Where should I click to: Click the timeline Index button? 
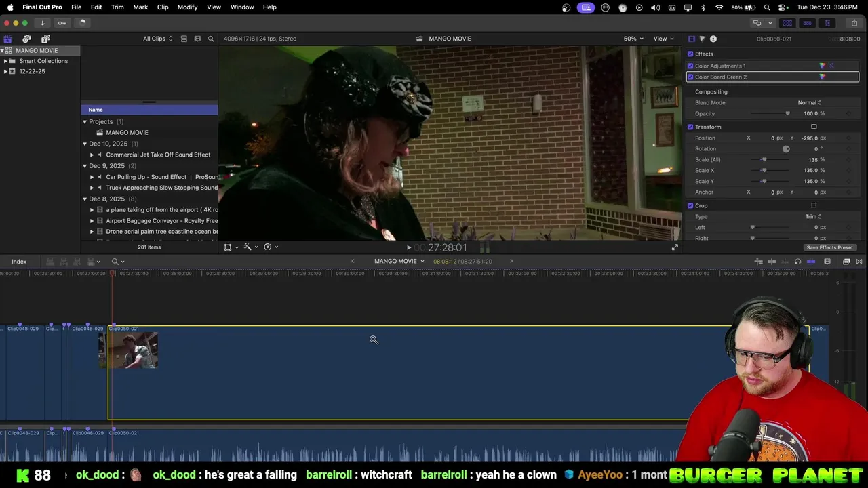[x=19, y=262]
